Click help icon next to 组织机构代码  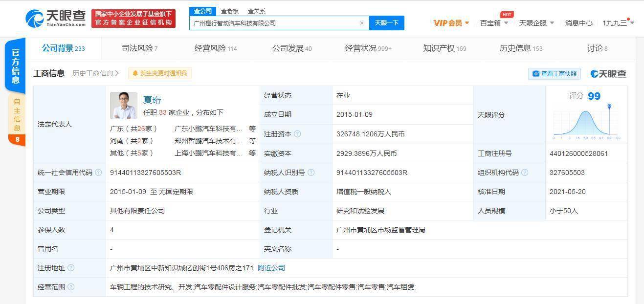click(525, 173)
